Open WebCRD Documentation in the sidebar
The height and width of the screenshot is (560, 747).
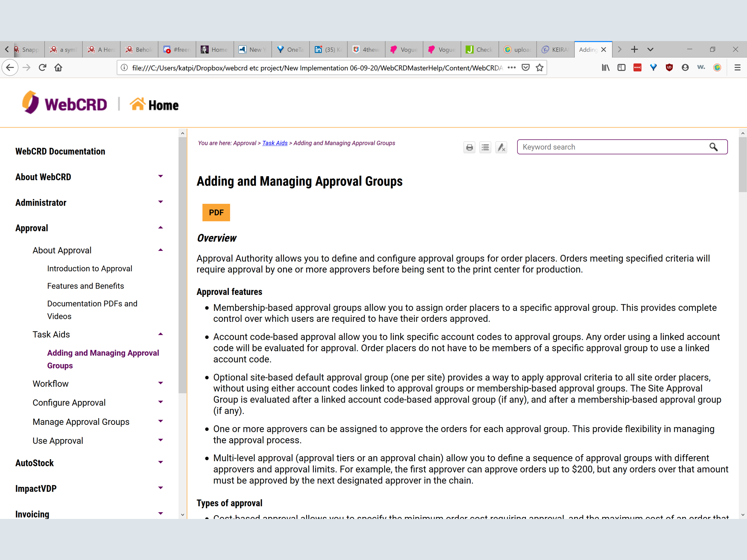click(x=60, y=151)
